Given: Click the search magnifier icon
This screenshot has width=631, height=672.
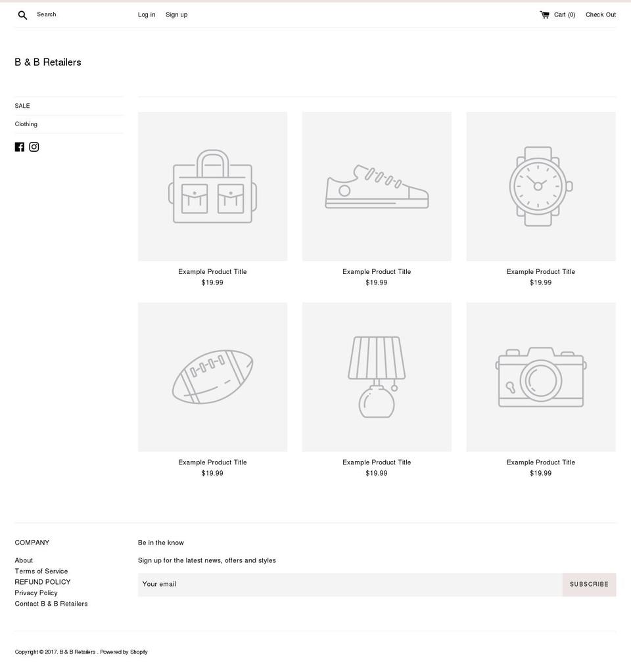Looking at the screenshot, I should click(x=22, y=14).
